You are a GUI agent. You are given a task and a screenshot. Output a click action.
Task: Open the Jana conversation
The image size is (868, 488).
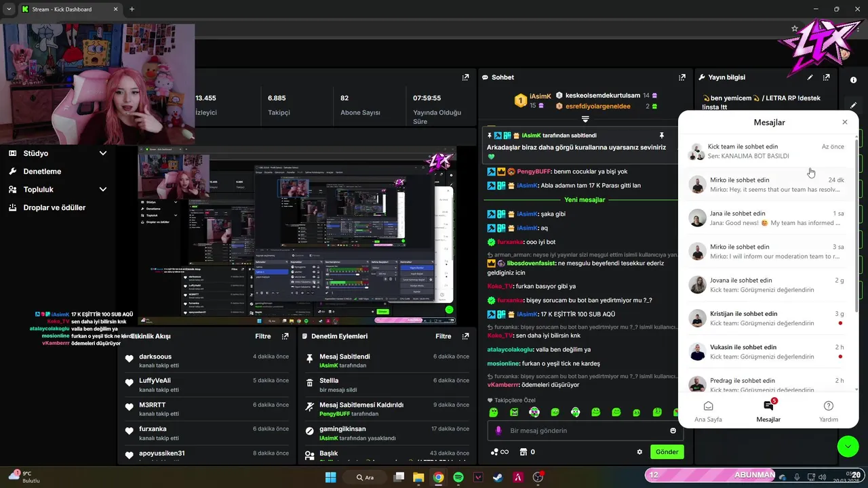coord(767,218)
